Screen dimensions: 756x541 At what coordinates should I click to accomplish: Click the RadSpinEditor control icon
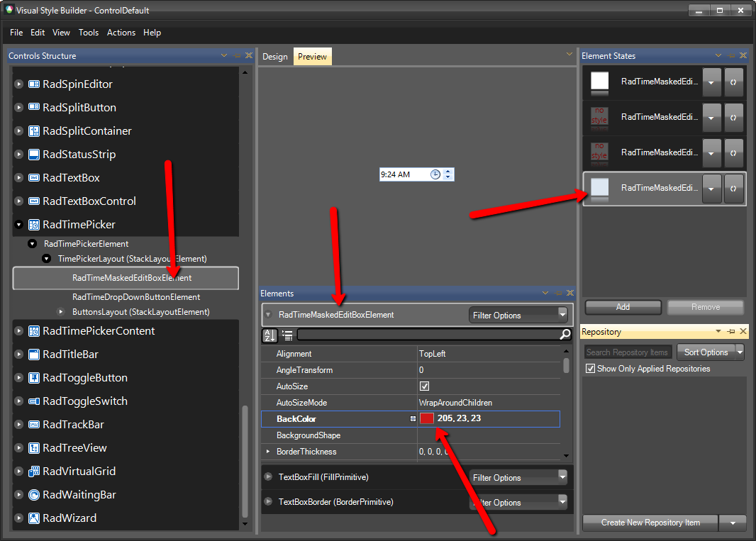(34, 84)
